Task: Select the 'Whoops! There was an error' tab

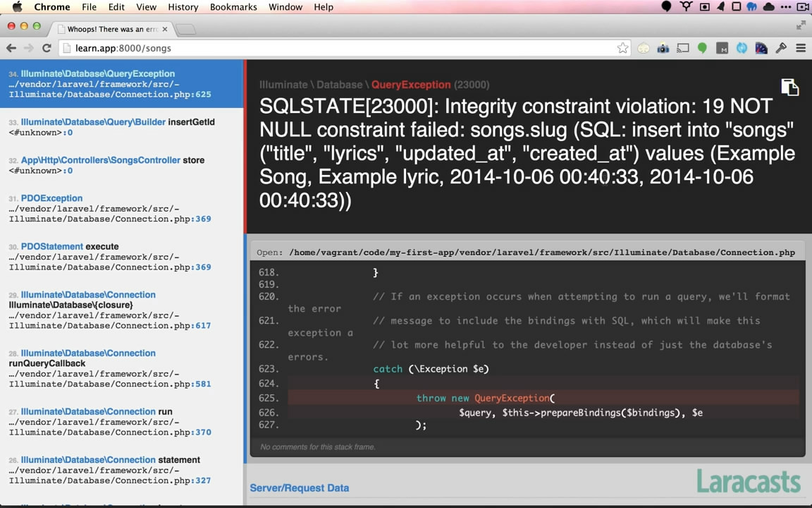Action: point(111,29)
